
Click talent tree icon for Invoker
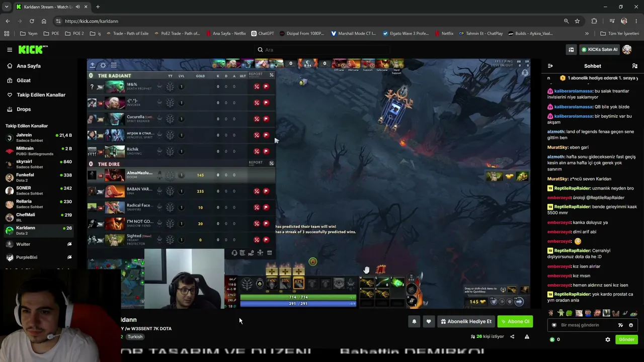170,103
